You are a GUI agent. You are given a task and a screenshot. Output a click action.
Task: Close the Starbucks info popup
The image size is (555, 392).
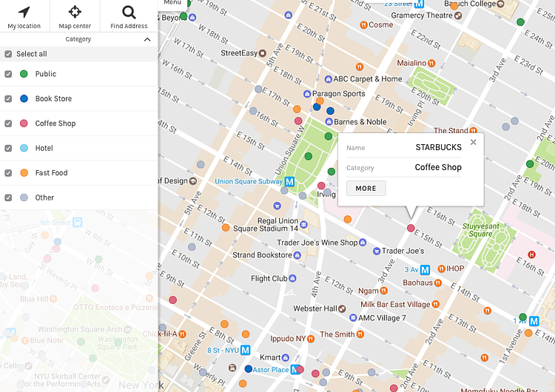pos(473,142)
